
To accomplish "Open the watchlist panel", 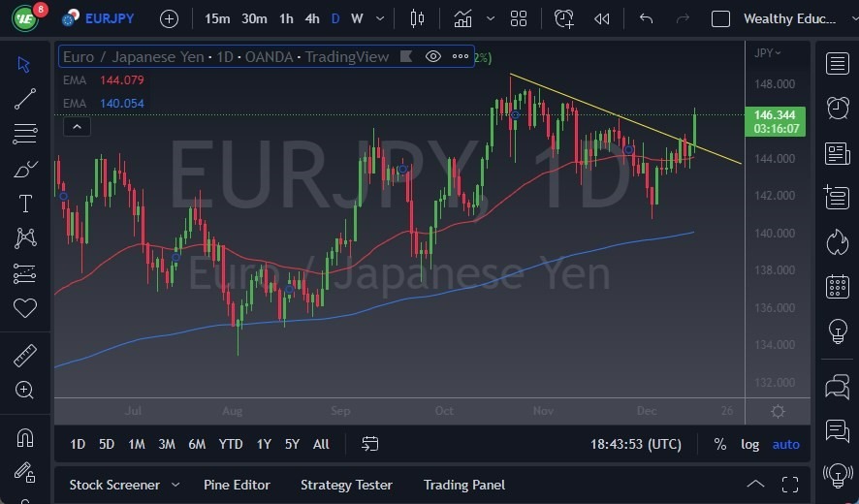I will click(837, 64).
